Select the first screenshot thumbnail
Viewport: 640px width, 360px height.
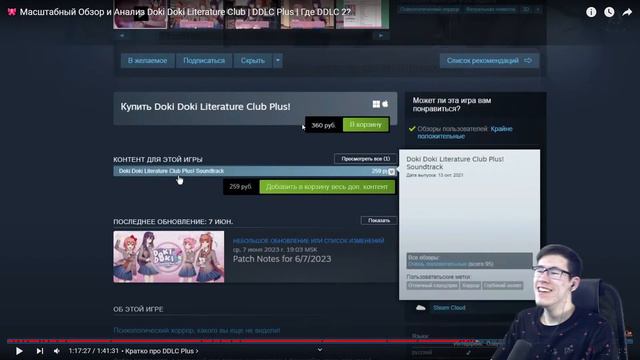click(140, 15)
